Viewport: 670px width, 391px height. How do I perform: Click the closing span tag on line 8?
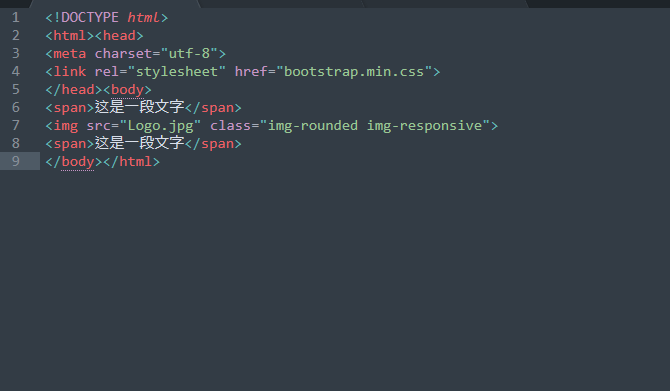coord(213,144)
